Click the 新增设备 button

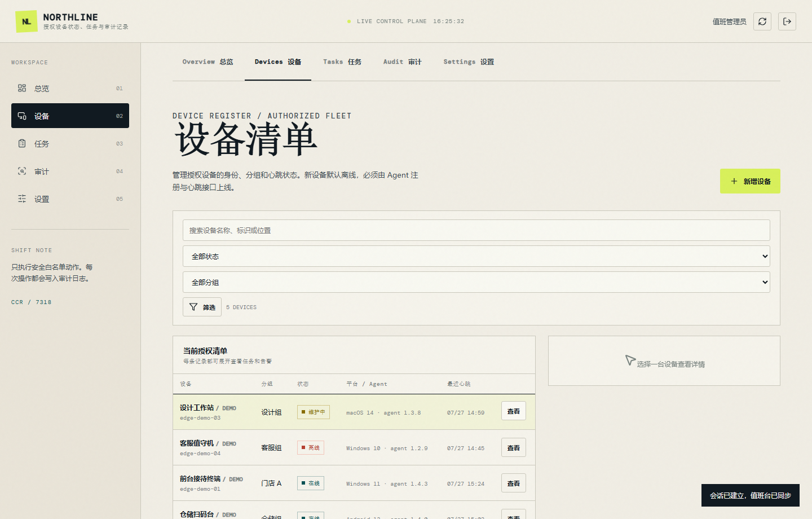[750, 181]
